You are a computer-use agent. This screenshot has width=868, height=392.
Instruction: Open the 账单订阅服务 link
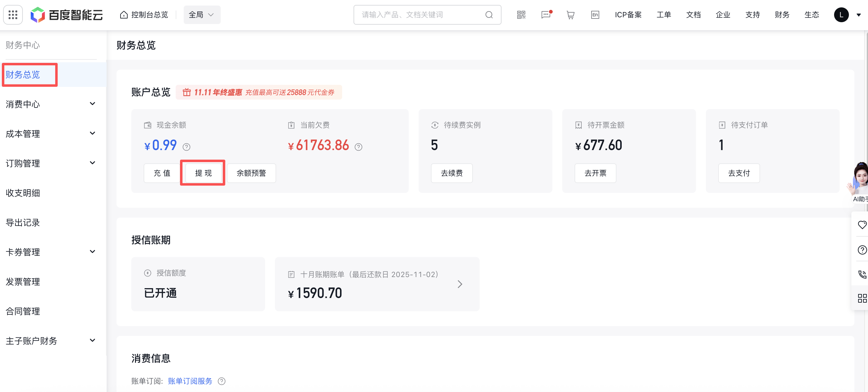[190, 381]
